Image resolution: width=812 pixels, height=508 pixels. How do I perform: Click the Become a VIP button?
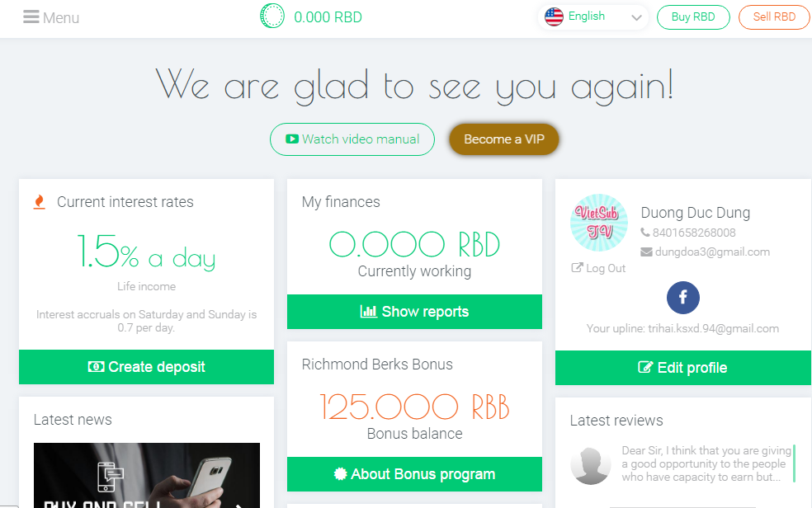pyautogui.click(x=504, y=139)
